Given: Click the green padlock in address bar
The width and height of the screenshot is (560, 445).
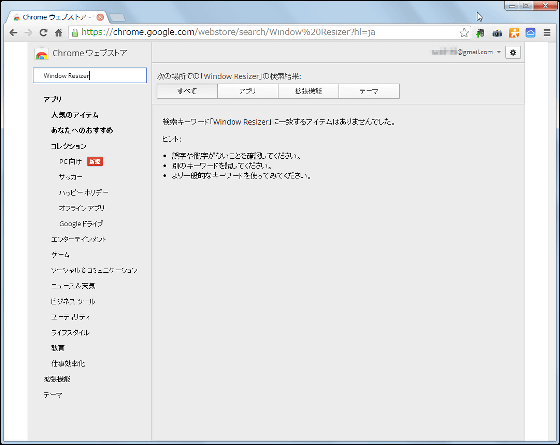Looking at the screenshot, I should pyautogui.click(x=75, y=32).
